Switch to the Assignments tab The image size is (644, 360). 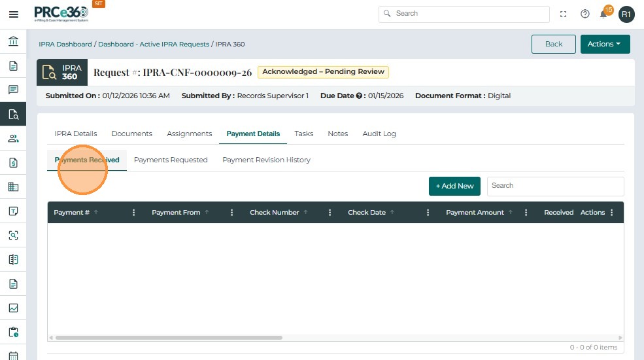(x=190, y=134)
